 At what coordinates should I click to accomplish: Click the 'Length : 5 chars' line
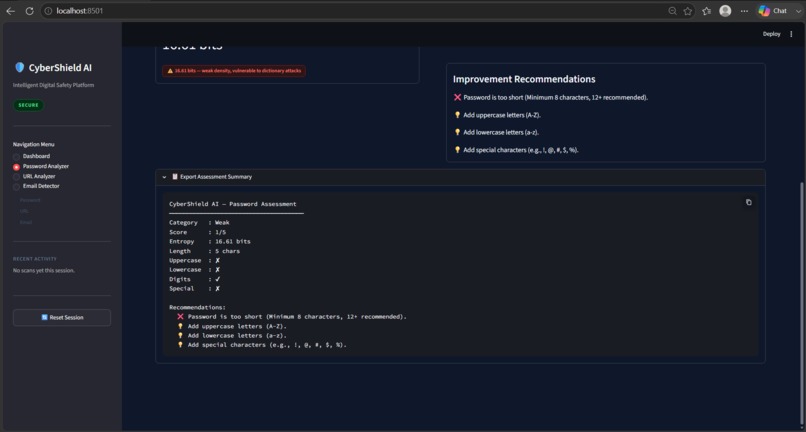(204, 251)
